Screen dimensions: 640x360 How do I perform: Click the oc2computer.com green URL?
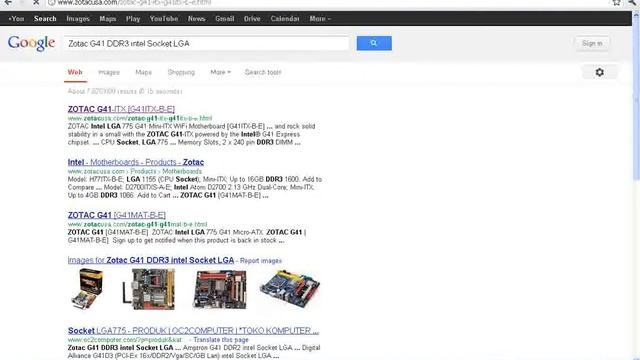pos(125,340)
